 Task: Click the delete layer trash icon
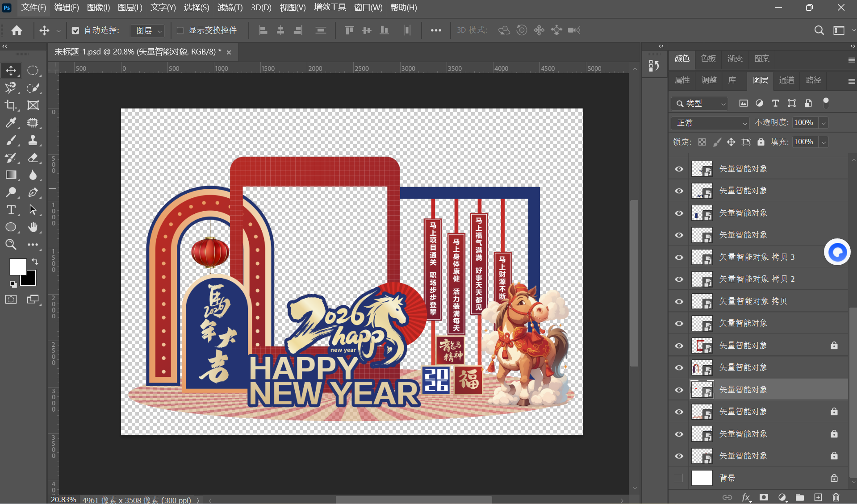tap(836, 497)
